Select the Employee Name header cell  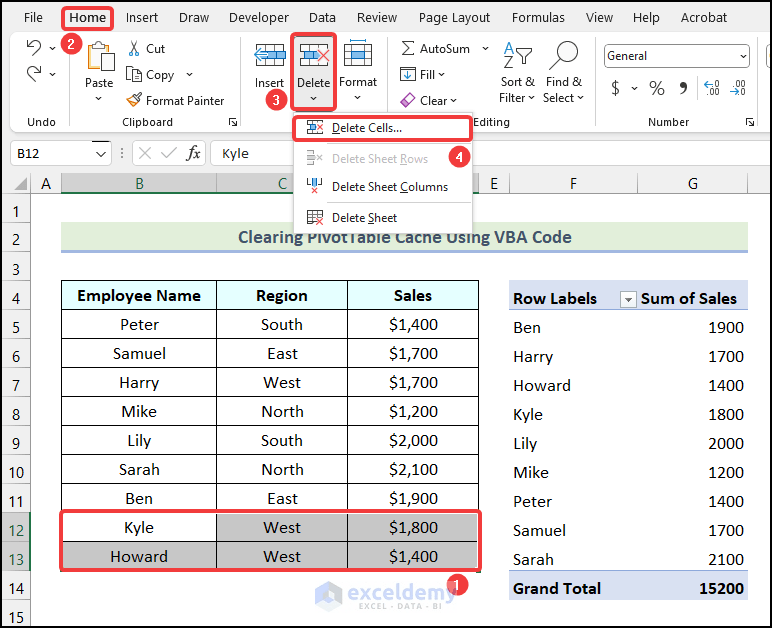click(139, 295)
